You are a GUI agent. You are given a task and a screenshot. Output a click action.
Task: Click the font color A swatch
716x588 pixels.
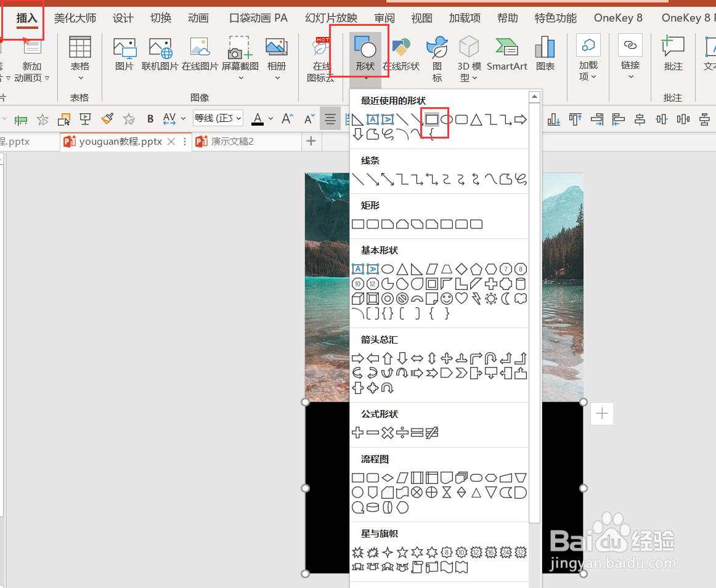pyautogui.click(x=258, y=119)
